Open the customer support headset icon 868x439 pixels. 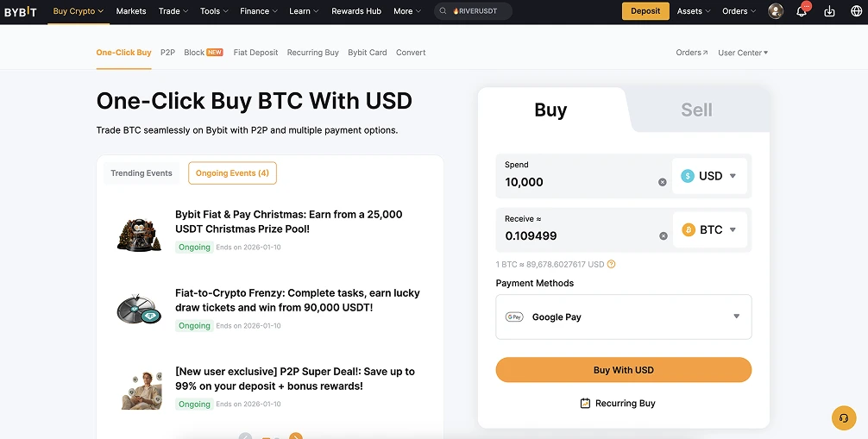pos(844,418)
